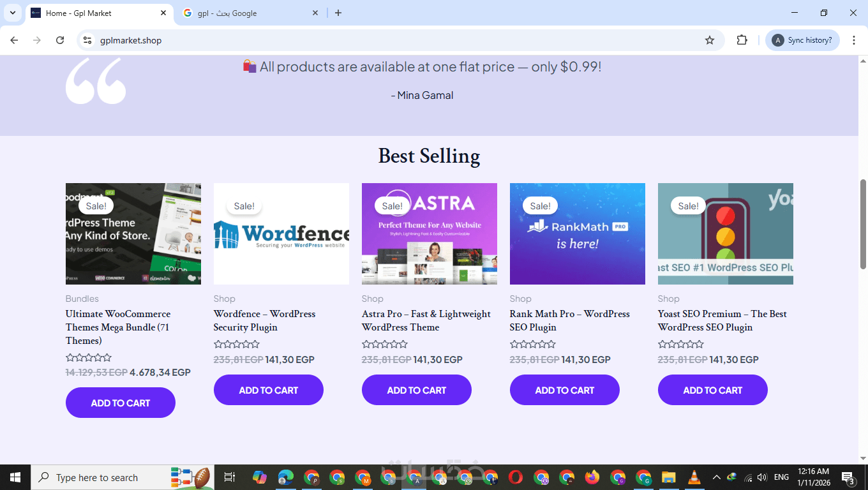868x490 pixels.
Task: Click the page scrollbar thumb
Action: pos(863,224)
